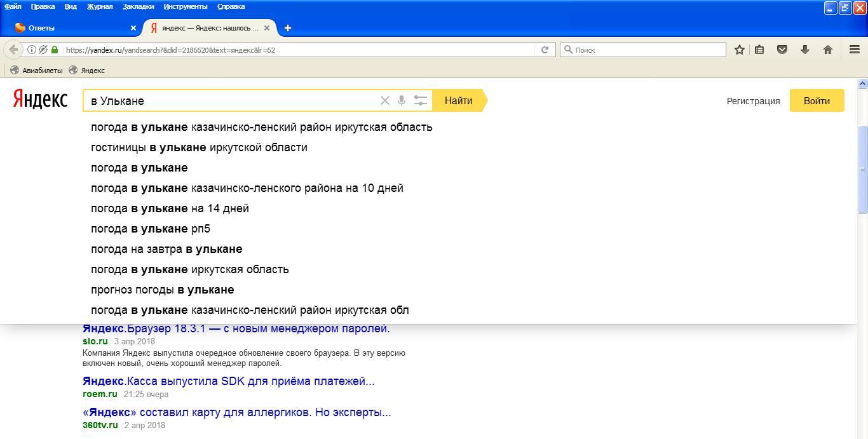Switch to the Ответы tab
The width and height of the screenshot is (868, 439).
[70, 28]
